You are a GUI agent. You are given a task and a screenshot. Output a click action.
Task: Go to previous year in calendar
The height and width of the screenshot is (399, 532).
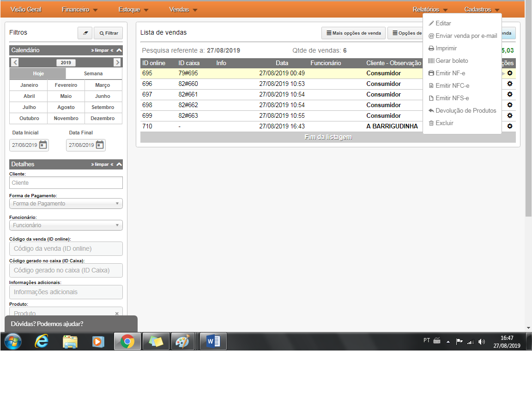15,63
